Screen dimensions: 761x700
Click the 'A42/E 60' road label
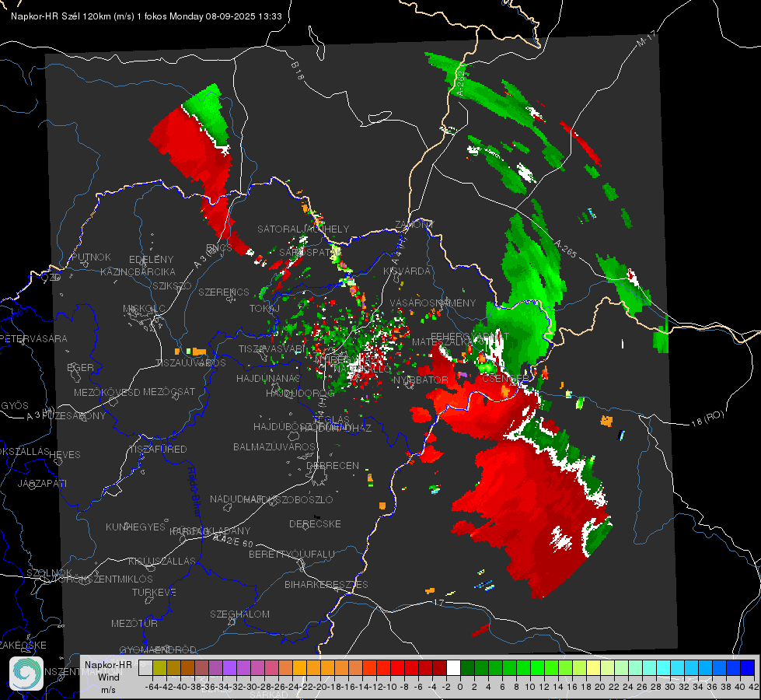coord(234,540)
